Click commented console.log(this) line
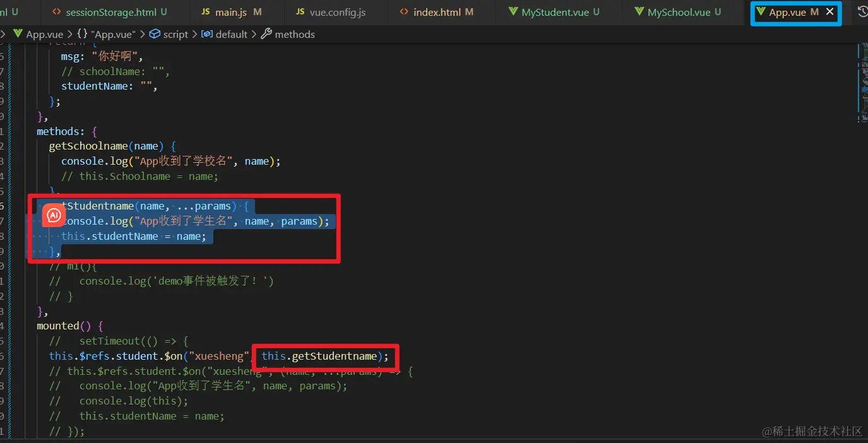 click(119, 401)
